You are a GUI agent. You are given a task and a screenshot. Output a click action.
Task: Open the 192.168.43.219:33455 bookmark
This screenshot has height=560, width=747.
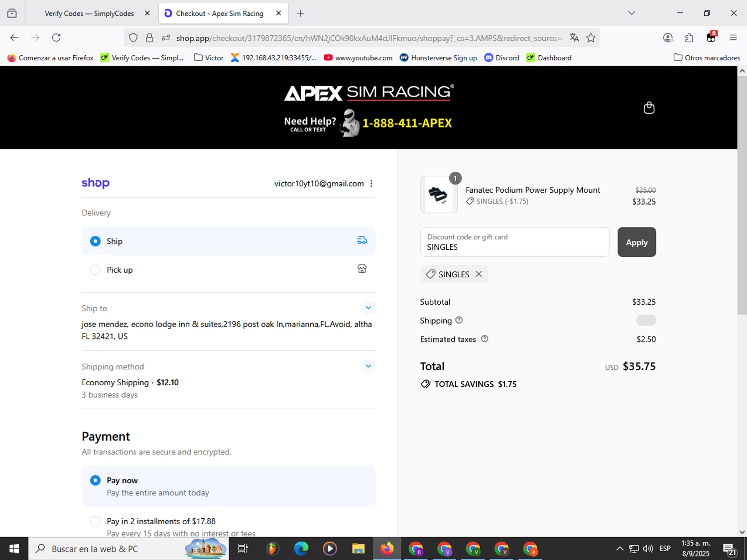click(273, 58)
